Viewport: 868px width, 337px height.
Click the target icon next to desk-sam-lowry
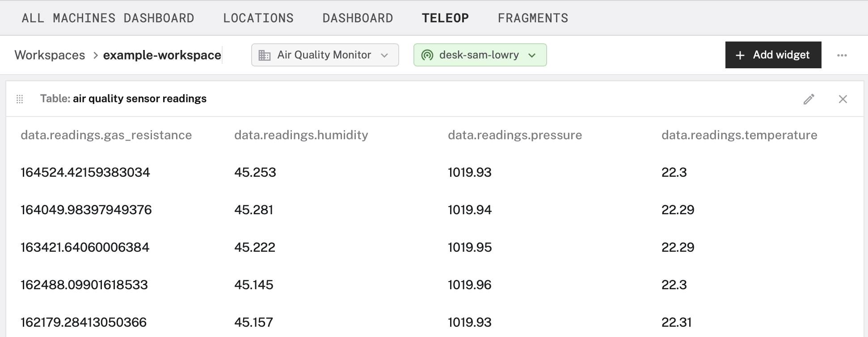(426, 55)
